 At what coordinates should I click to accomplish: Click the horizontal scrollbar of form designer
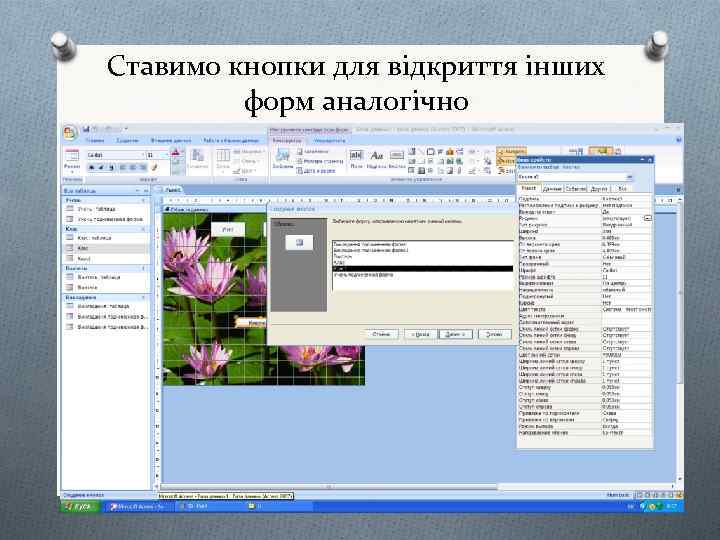pos(328,486)
